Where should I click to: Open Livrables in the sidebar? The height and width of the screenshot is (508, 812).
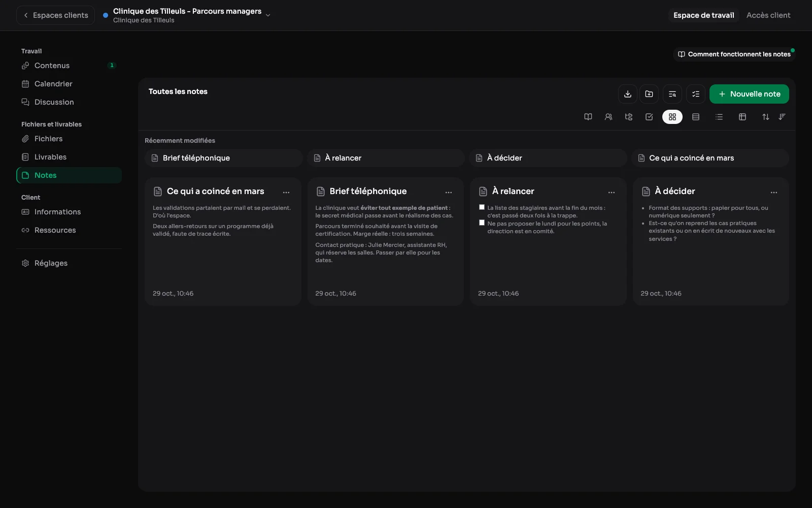coord(69,157)
